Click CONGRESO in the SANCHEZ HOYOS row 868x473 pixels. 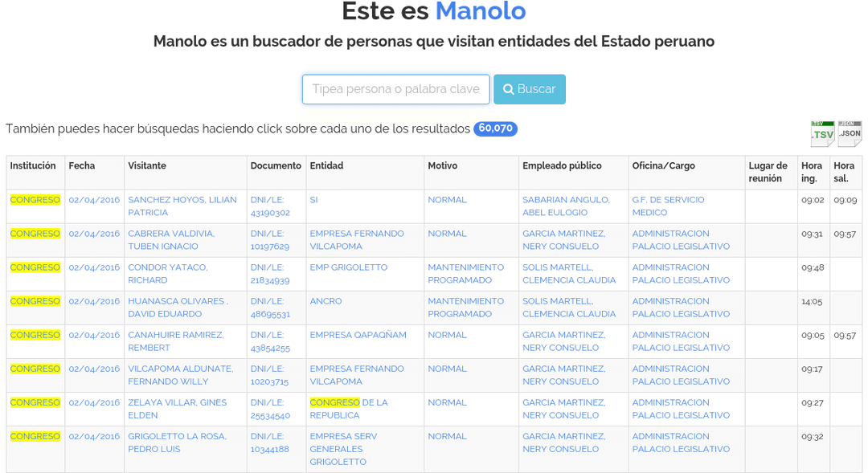(35, 200)
